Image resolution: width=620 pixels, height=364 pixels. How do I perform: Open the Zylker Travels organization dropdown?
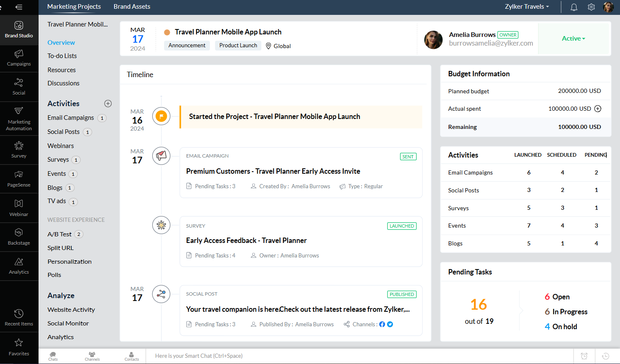click(527, 7)
